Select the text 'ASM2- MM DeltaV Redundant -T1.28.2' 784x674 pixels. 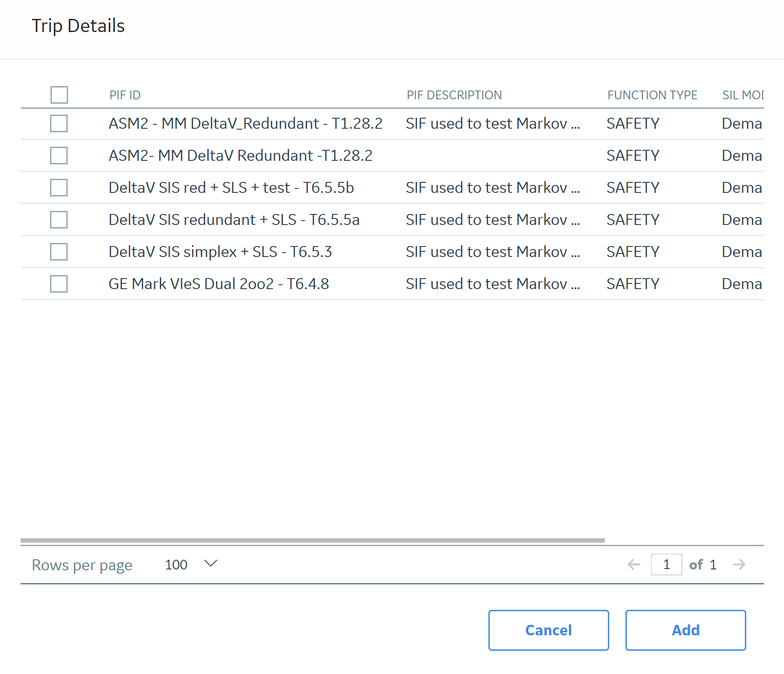coord(240,156)
